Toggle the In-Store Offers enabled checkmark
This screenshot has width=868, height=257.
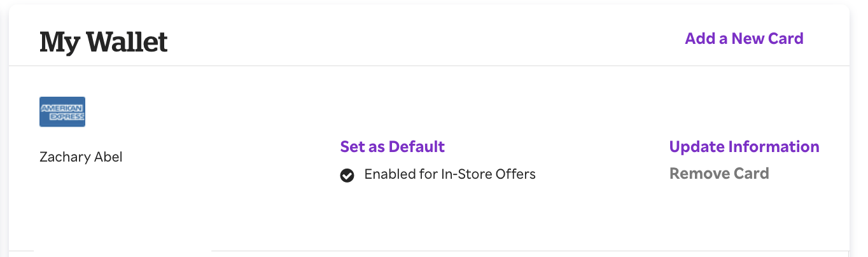tap(347, 175)
